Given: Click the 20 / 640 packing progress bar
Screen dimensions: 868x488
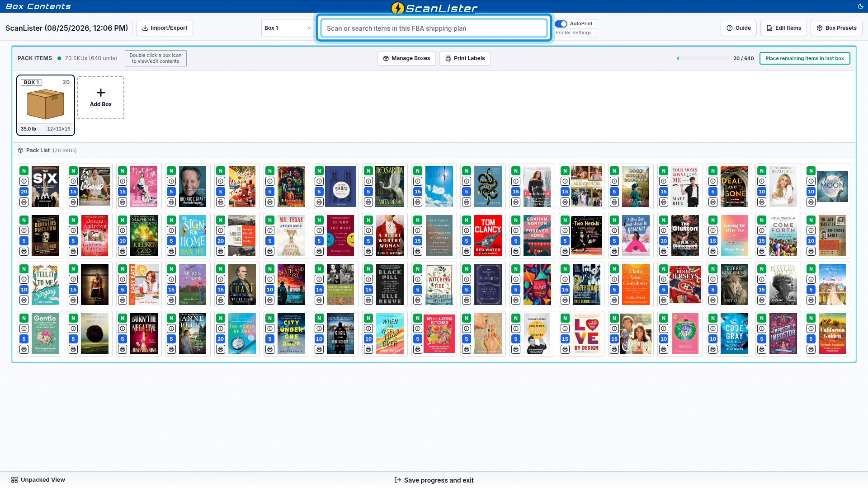Looking at the screenshot, I should point(703,58).
